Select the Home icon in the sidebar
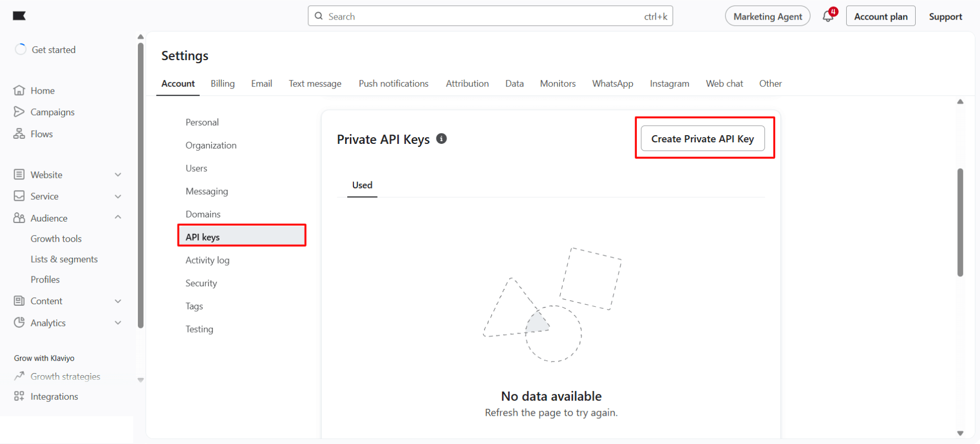Viewport: 980px width, 444px height. [19, 90]
